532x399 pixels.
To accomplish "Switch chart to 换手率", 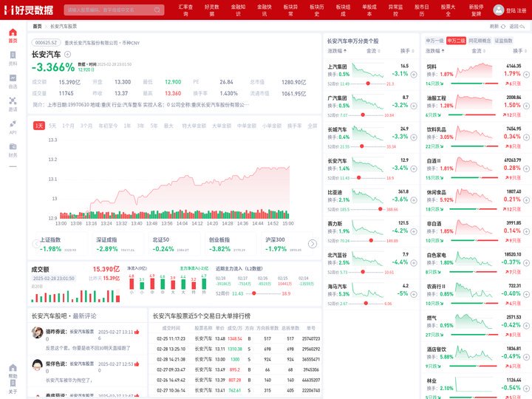I will pyautogui.click(x=294, y=126).
